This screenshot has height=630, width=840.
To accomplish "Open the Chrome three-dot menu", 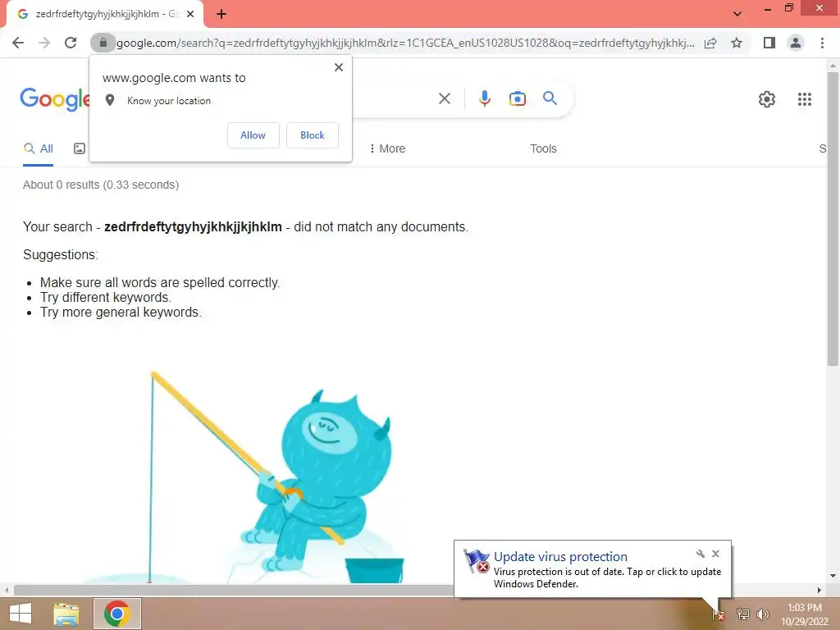I will [x=822, y=43].
